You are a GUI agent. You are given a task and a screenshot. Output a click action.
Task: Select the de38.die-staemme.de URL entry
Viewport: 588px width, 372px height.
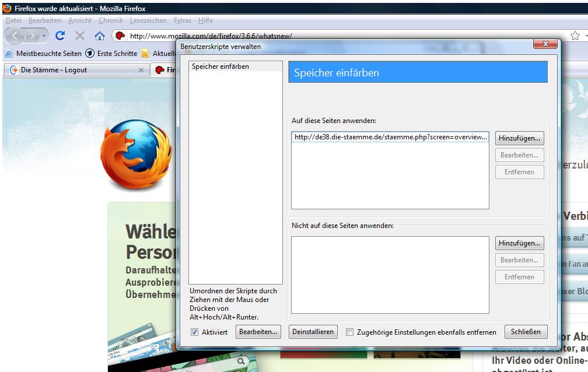pyautogui.click(x=390, y=137)
